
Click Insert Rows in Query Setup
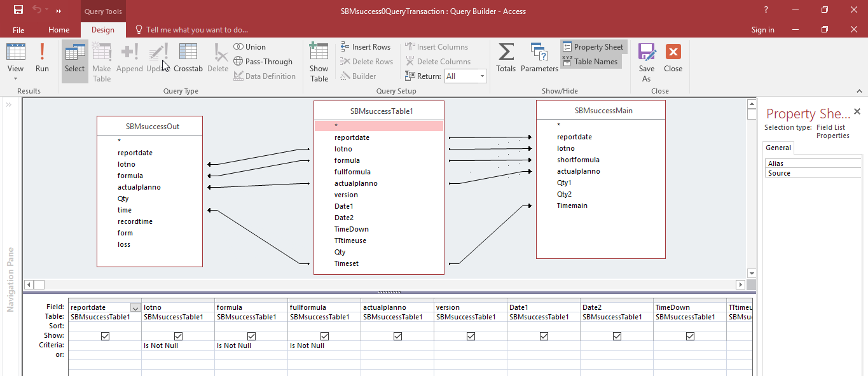click(365, 47)
